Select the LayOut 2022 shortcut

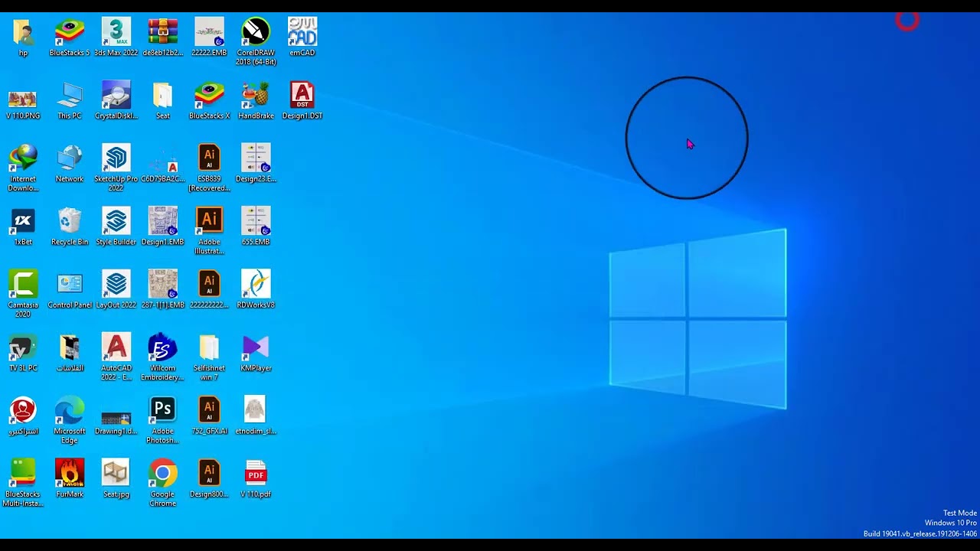click(116, 284)
